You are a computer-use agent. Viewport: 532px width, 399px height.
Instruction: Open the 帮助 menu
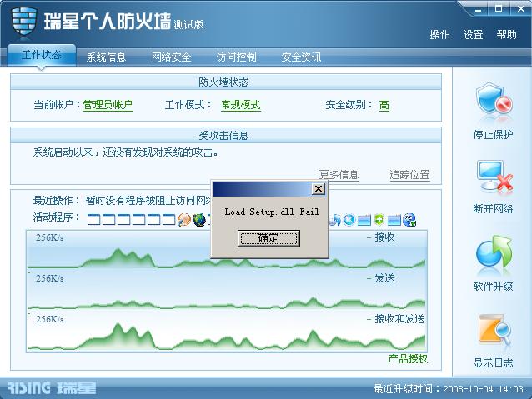[x=506, y=35]
